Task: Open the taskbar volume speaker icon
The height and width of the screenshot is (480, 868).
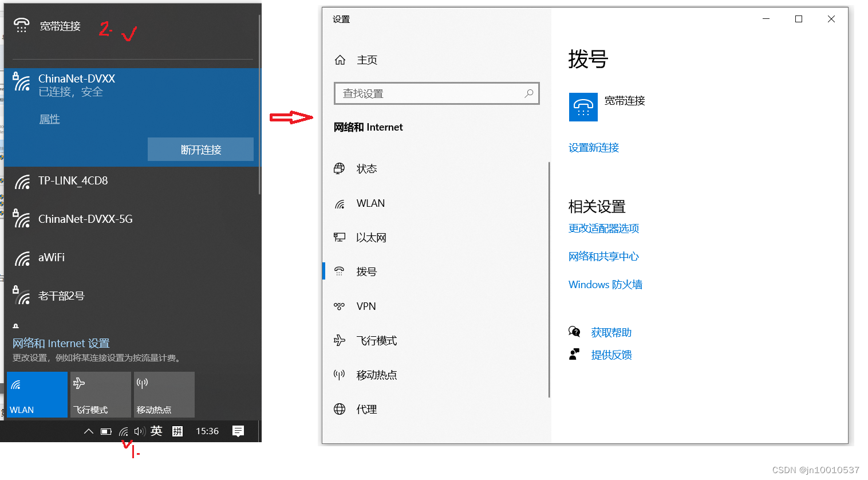Action: pos(140,431)
